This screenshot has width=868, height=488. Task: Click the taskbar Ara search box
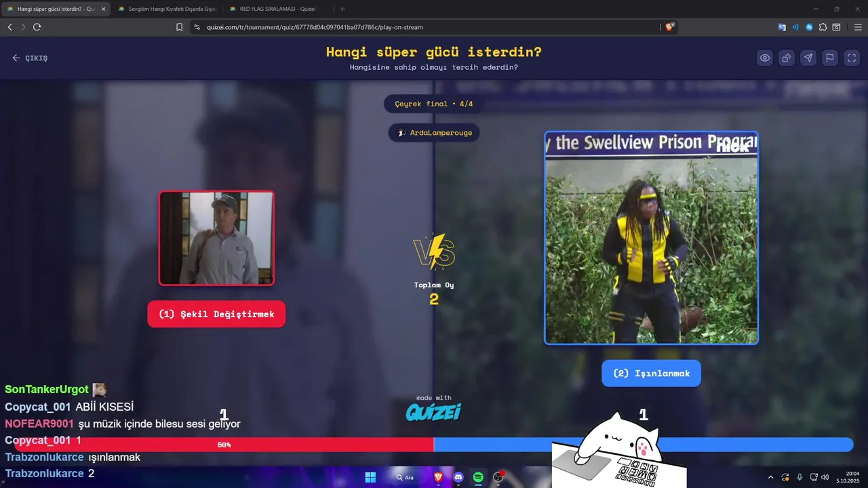(x=406, y=477)
